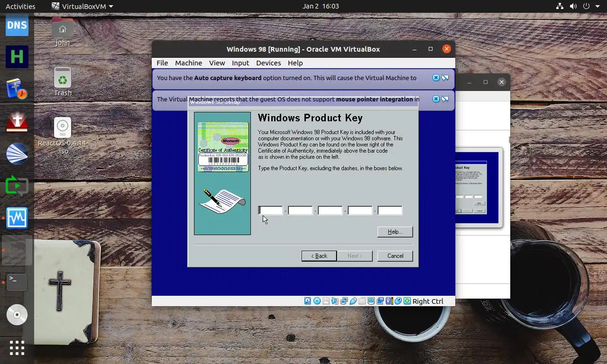The width and height of the screenshot is (607, 364).
Task: Maximize the Windows 98 VirtualBox window
Action: [x=431, y=49]
